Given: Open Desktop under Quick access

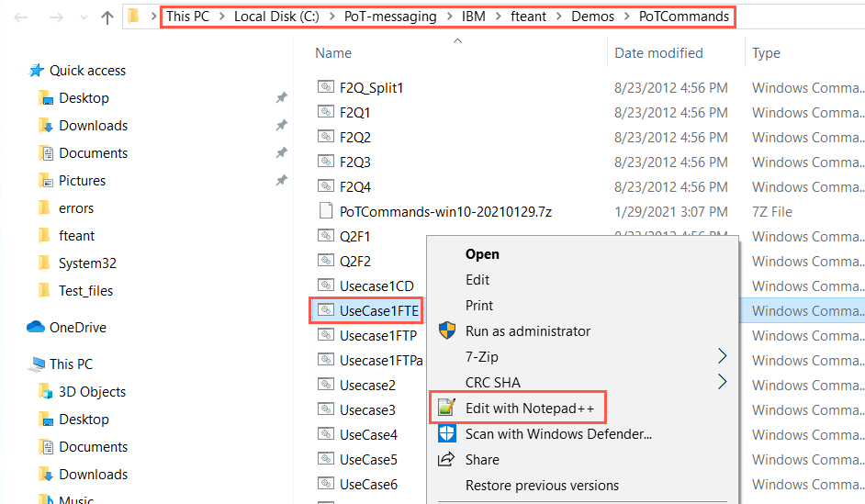Looking at the screenshot, I should (84, 98).
